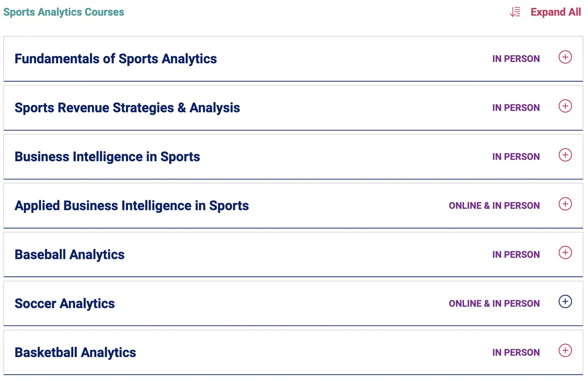This screenshot has width=588, height=381.
Task: Click plus icon for Fundamentals of Sports Analytics
Action: [565, 57]
